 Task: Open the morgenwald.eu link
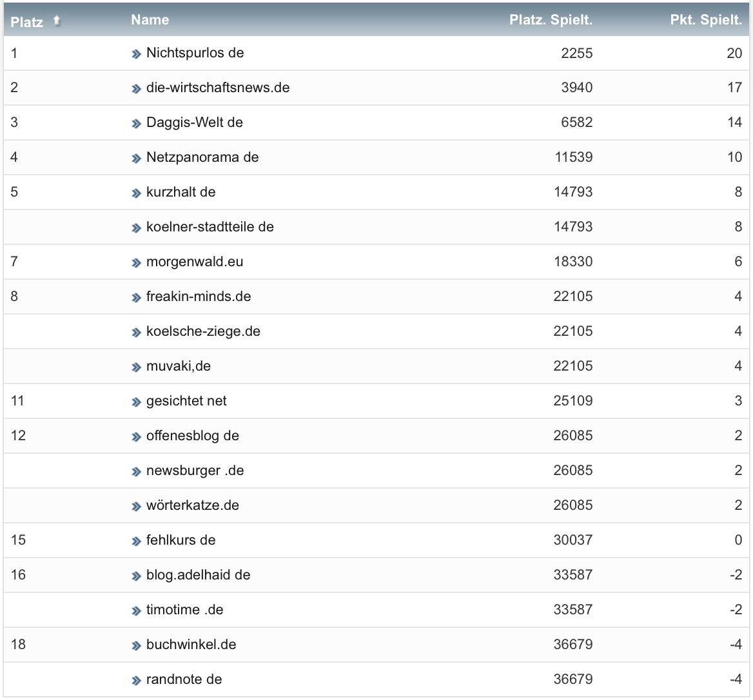195,262
